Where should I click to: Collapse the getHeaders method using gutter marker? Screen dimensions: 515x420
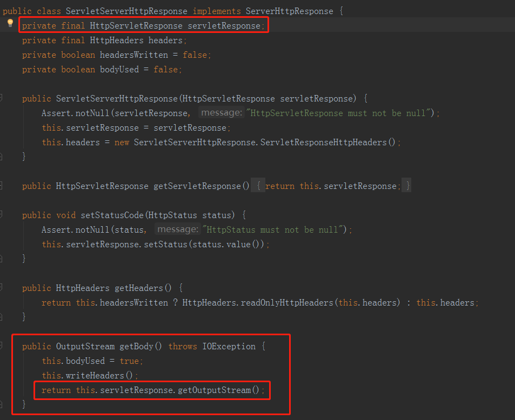click(1, 288)
